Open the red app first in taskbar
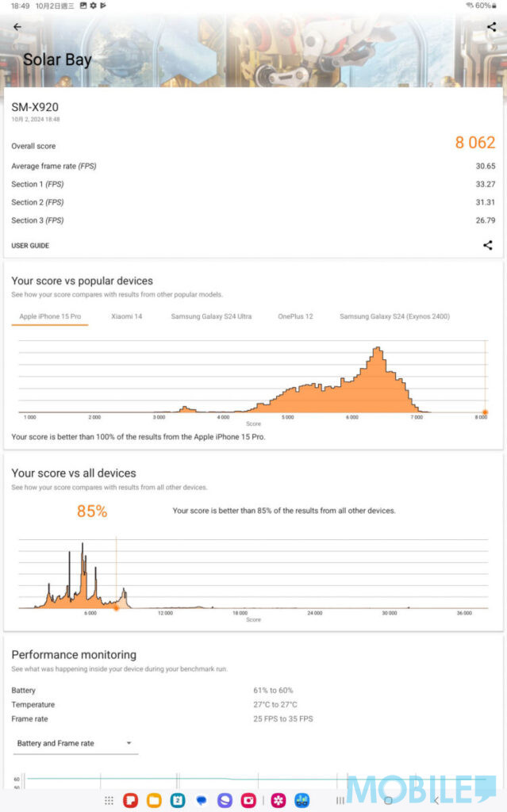 pyautogui.click(x=131, y=800)
